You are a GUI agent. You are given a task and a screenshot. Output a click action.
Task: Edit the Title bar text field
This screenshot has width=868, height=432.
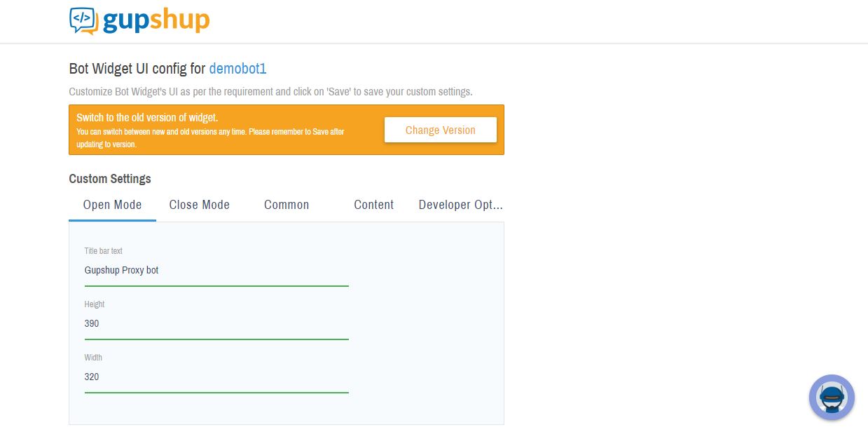click(x=216, y=270)
